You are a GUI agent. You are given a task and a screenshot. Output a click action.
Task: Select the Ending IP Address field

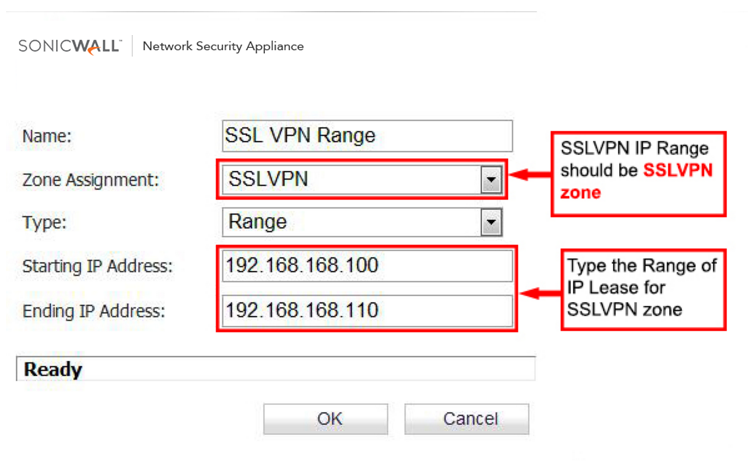pyautogui.click(x=366, y=310)
